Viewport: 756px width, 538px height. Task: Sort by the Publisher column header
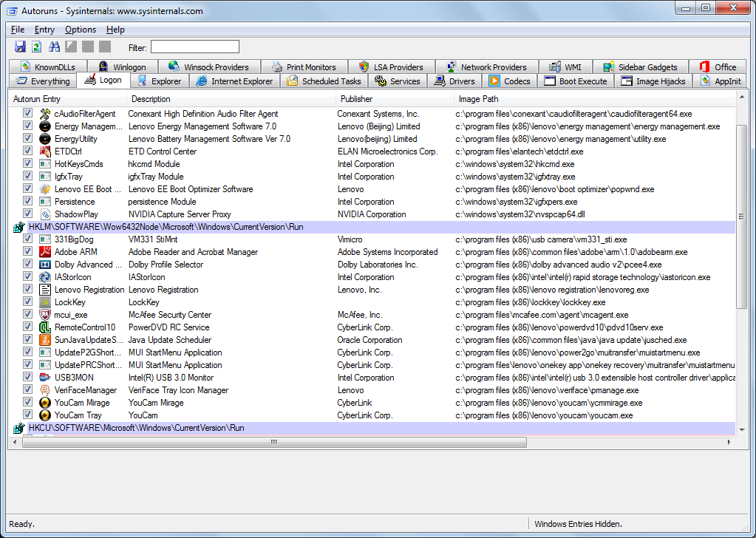[356, 99]
